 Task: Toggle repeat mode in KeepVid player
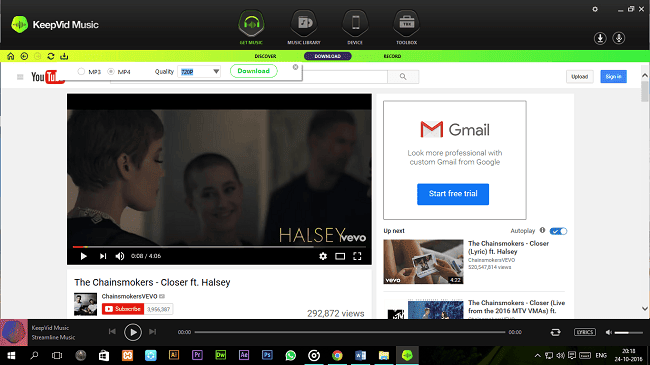555,332
